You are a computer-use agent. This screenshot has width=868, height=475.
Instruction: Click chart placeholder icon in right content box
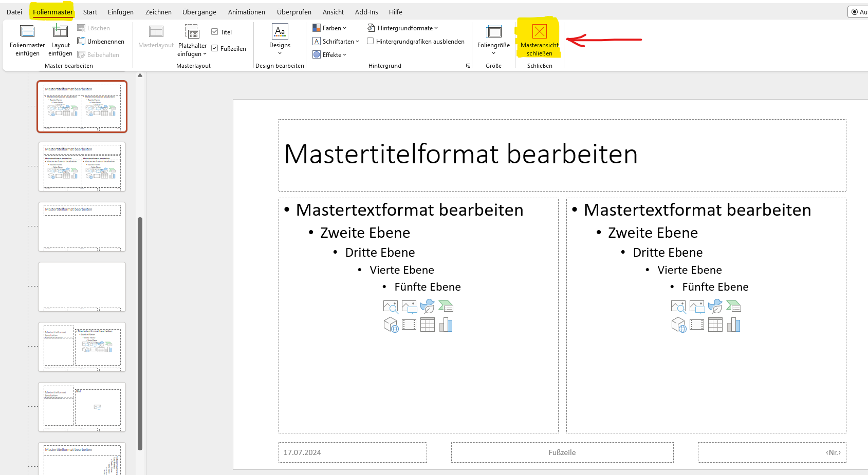[x=733, y=325]
